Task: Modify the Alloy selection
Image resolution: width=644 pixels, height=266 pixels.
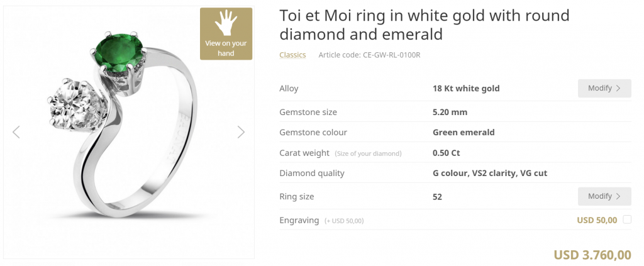Action: 604,88
